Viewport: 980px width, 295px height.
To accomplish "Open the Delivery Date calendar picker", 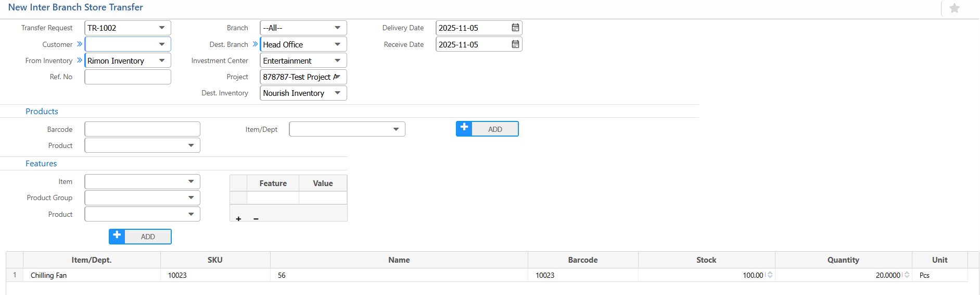I will pyautogui.click(x=515, y=28).
